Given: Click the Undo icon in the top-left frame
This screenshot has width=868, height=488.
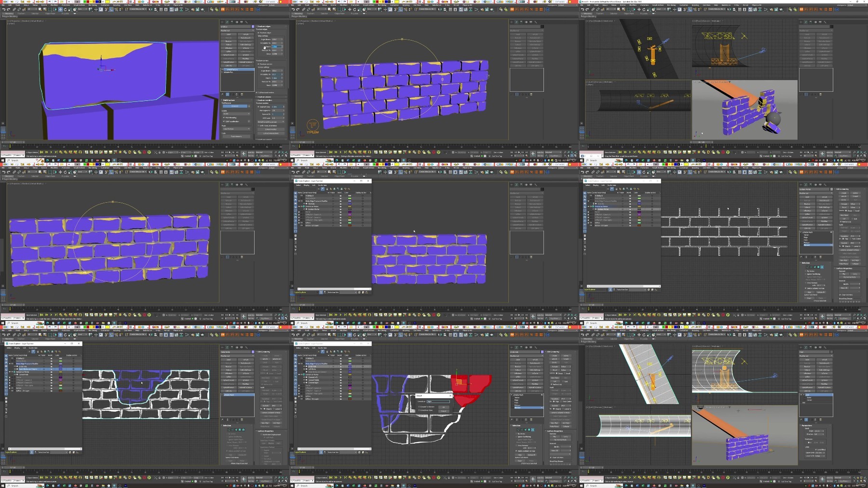Looking at the screenshot, I should click(x=4, y=9).
